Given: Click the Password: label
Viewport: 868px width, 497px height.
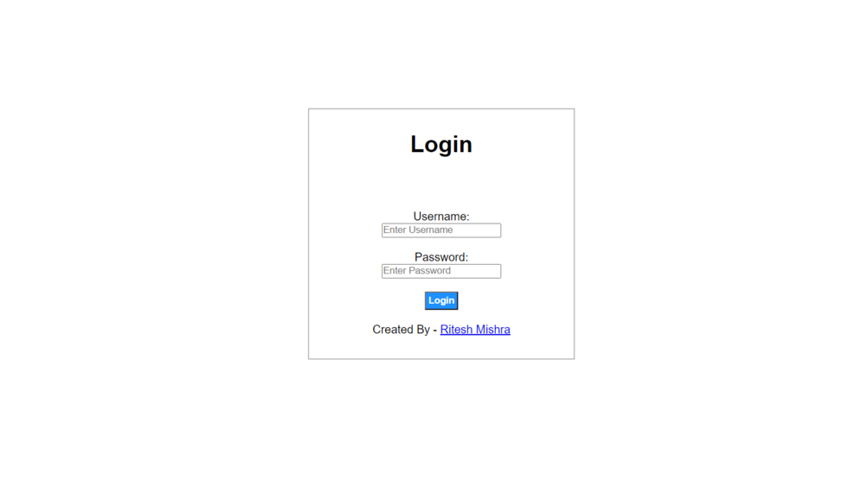Looking at the screenshot, I should coord(441,257).
